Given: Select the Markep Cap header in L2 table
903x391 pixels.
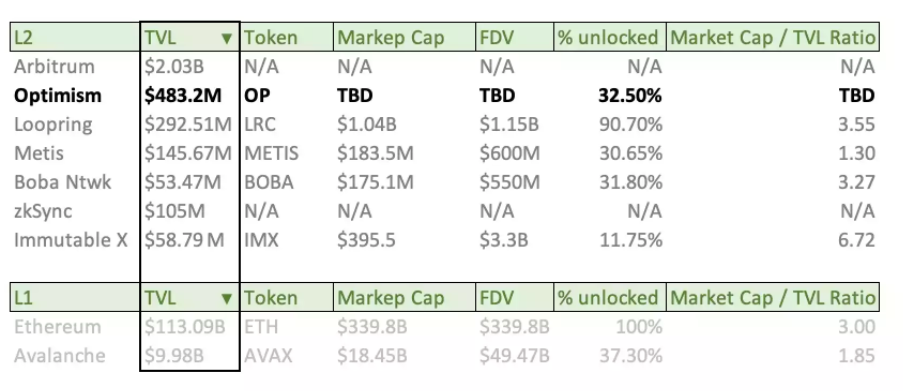Looking at the screenshot, I should [404, 37].
